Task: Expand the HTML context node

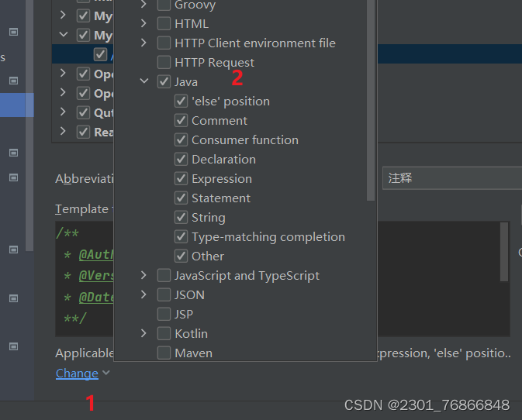Action: tap(143, 23)
